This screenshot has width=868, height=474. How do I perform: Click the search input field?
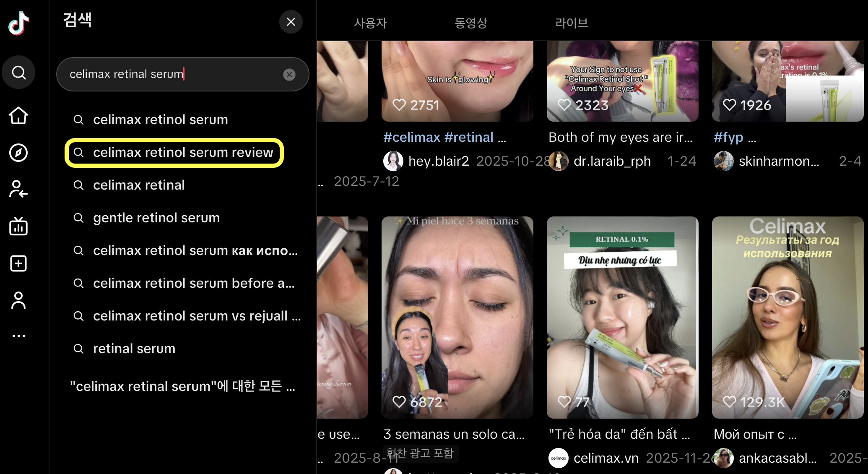183,74
